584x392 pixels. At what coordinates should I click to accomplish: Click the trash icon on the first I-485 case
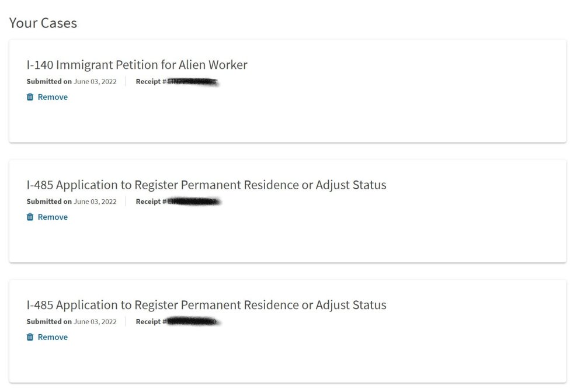pyautogui.click(x=30, y=217)
